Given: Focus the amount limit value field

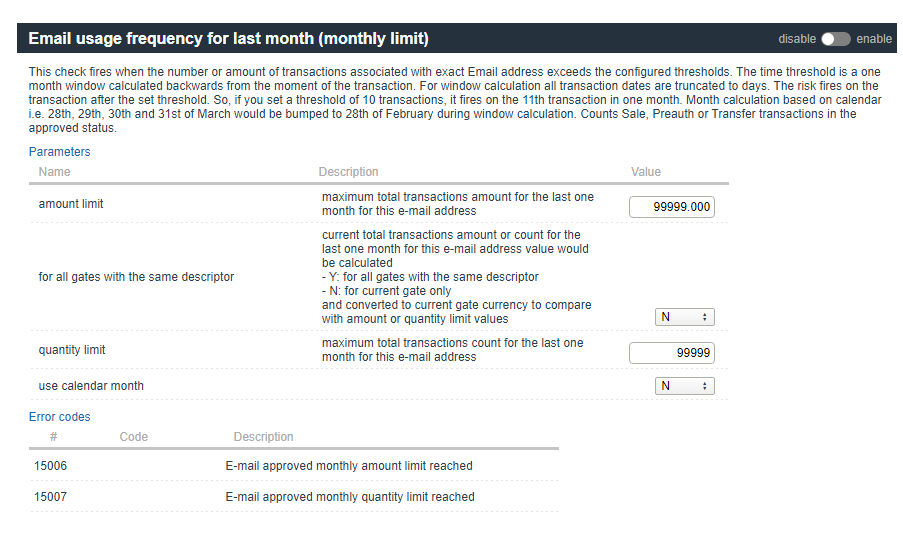Looking at the screenshot, I should [x=672, y=207].
